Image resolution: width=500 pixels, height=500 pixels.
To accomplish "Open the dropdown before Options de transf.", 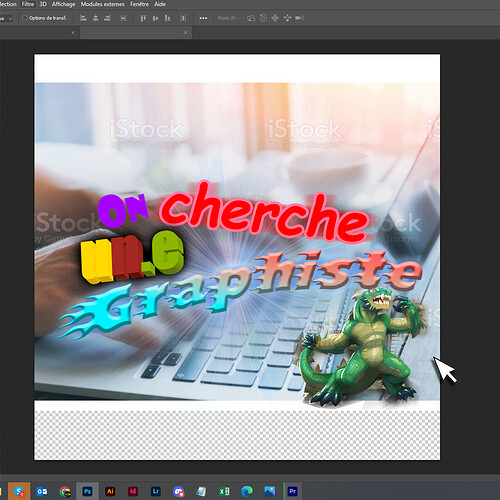I will pyautogui.click(x=7, y=19).
